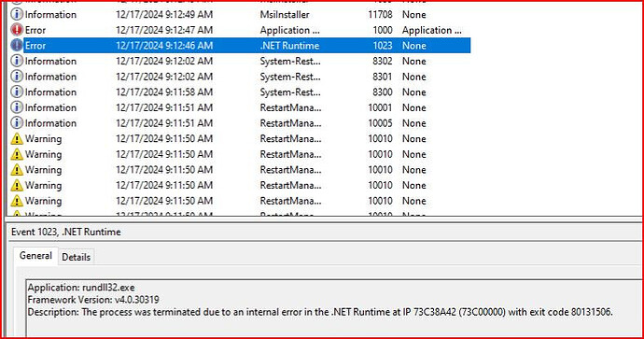Screen dimensions: 644x339
Task: Click the red error icon of event 1000
Action: point(17,30)
